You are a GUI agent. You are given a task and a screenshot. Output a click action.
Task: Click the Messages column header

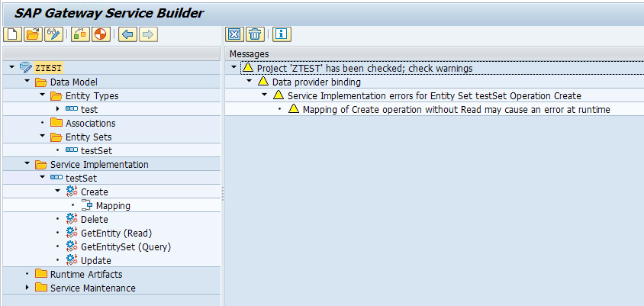[250, 54]
